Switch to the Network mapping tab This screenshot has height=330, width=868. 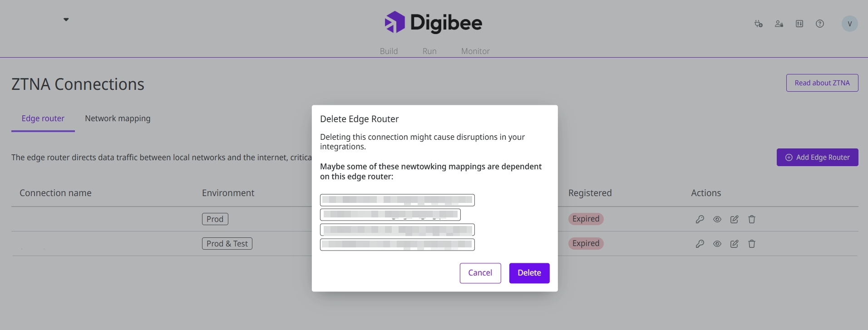pos(118,118)
